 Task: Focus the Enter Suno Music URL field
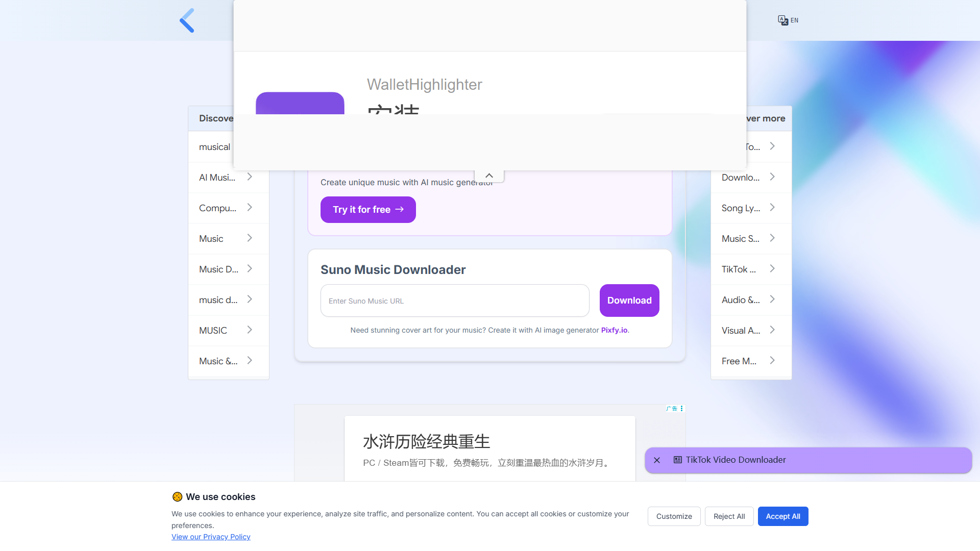455,300
